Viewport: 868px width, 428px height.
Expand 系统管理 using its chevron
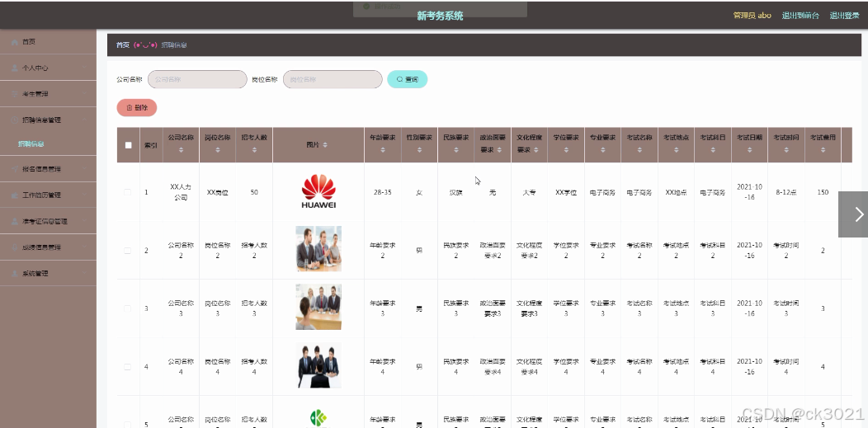[x=84, y=273]
